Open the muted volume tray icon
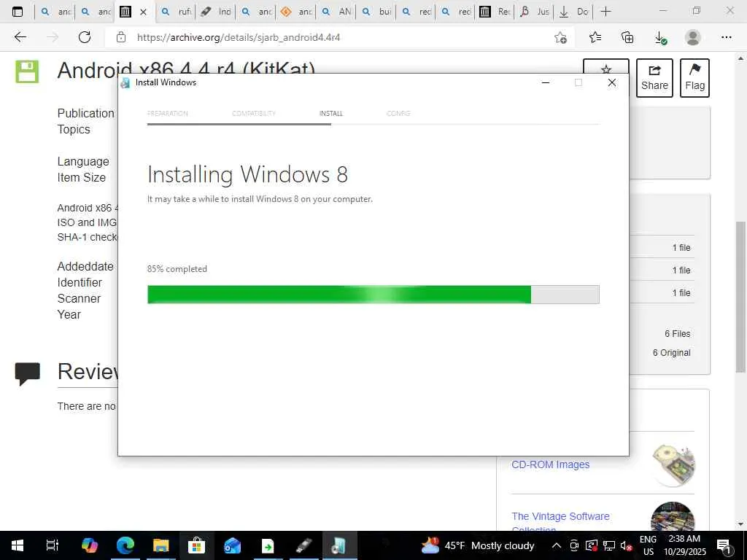 coord(626,545)
